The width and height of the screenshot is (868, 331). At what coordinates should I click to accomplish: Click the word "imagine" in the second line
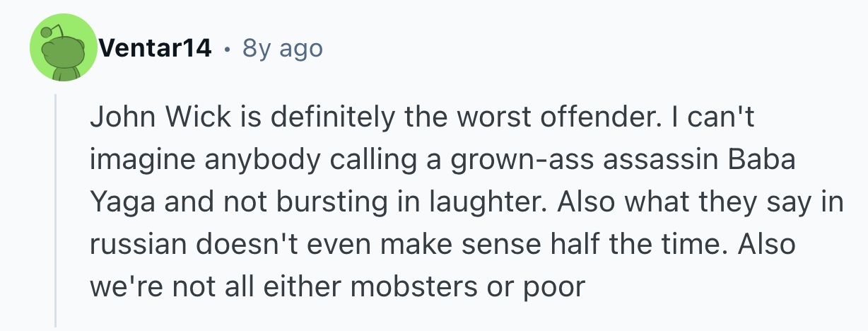coord(143,161)
